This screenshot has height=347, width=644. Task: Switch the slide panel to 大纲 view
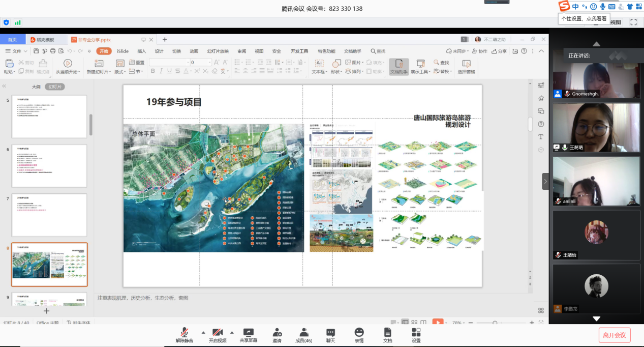tap(36, 86)
